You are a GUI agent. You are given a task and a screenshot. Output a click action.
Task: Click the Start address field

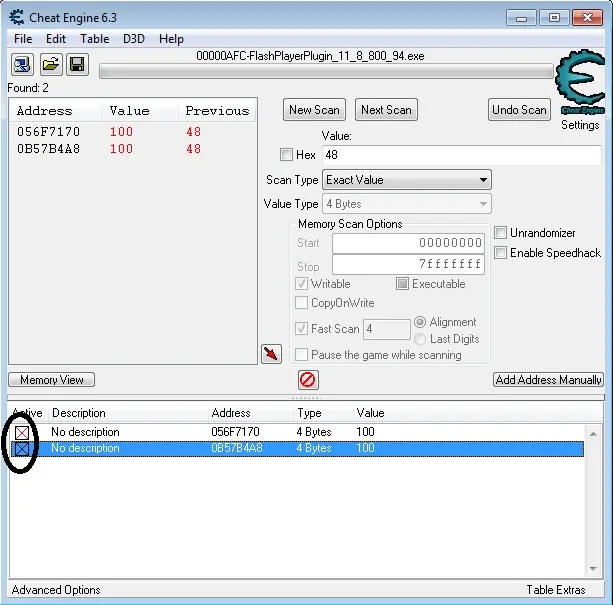tap(409, 243)
